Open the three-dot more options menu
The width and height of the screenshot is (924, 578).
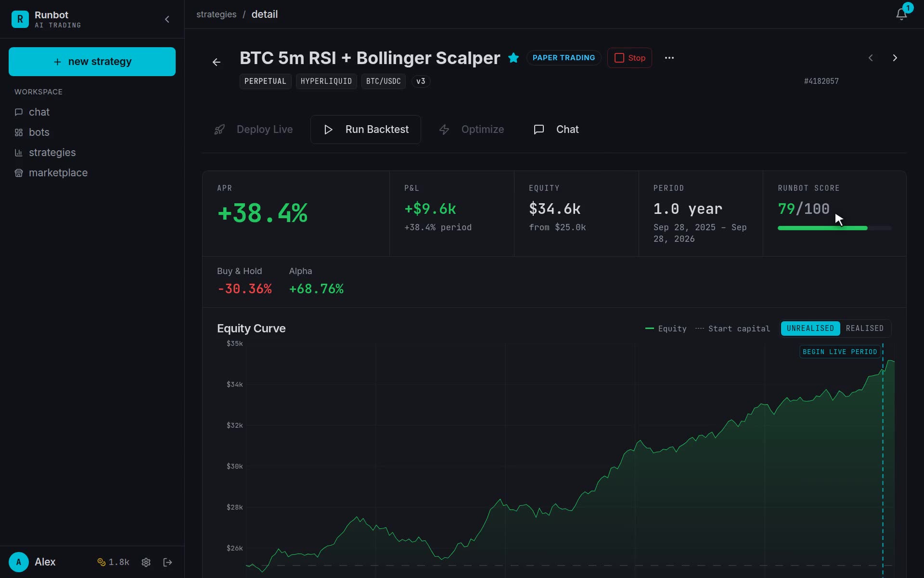point(669,58)
